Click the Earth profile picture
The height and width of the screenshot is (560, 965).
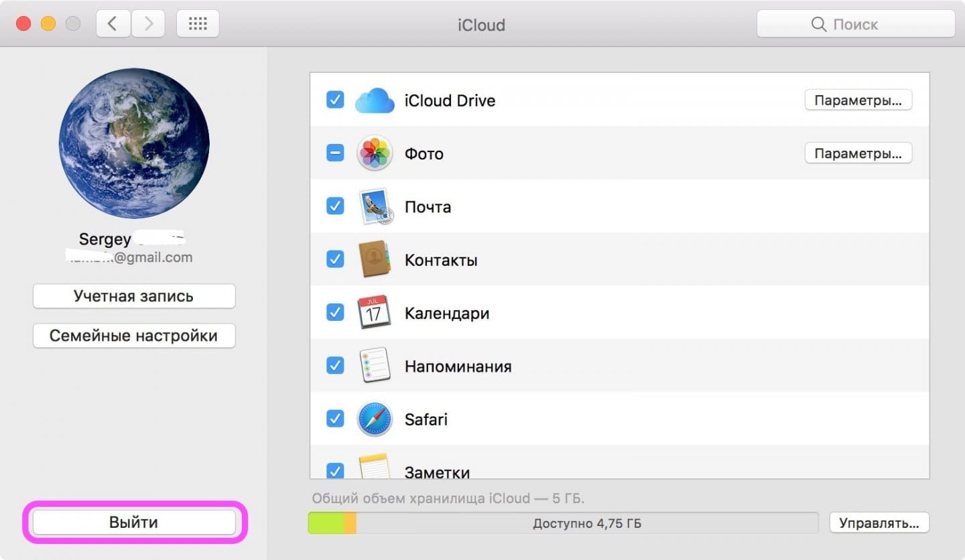click(134, 144)
